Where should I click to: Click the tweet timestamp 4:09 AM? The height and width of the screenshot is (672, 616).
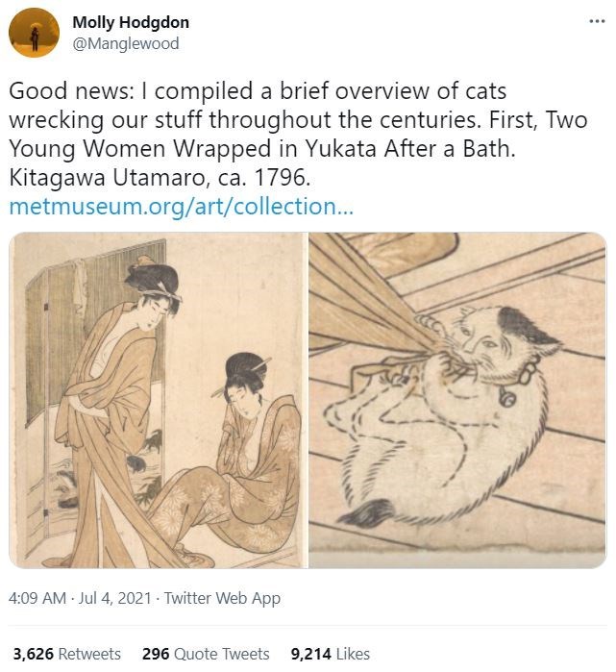tap(39, 598)
